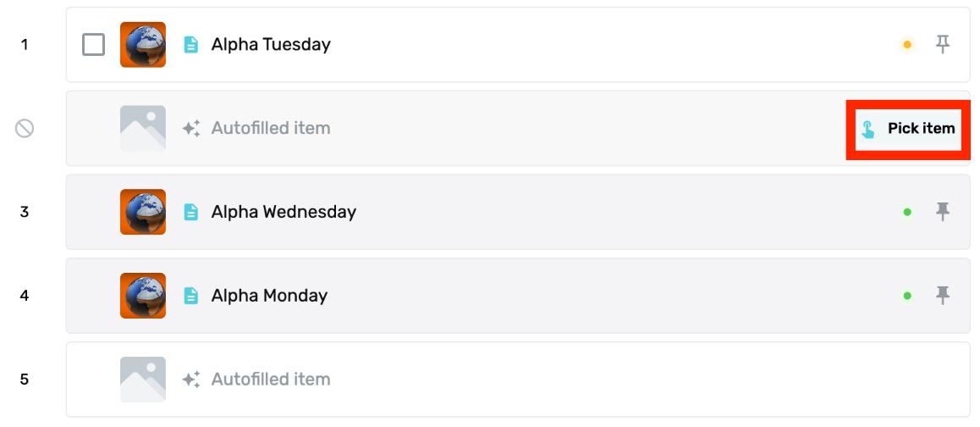Click the placeholder image in row 5
980x427 pixels.
coord(143,379)
